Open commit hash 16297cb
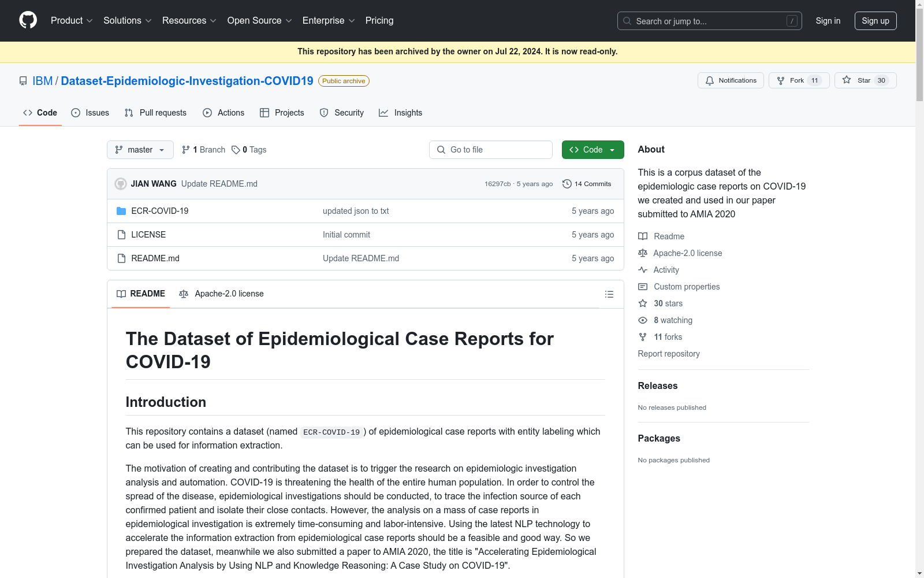 click(x=498, y=184)
